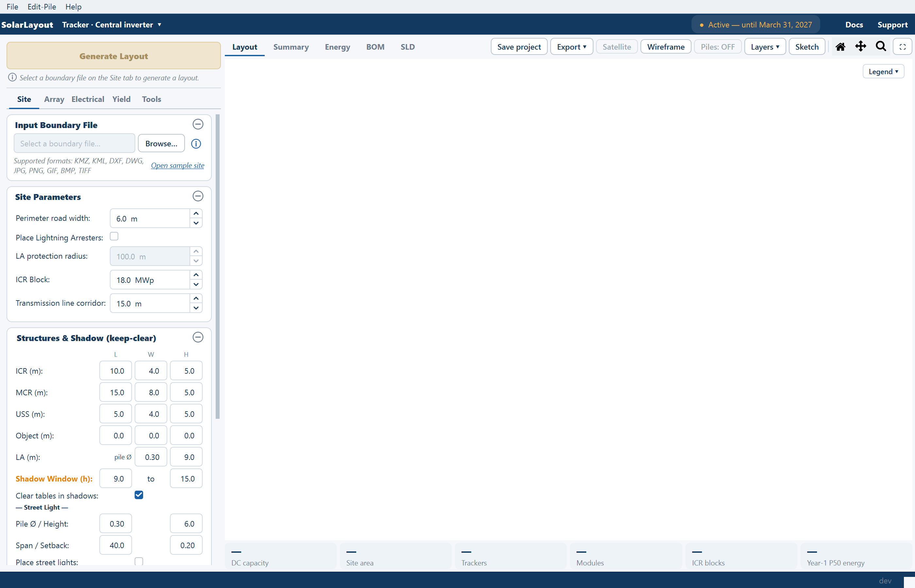Viewport: 915px width, 588px height.
Task: Open the Array panel tab
Action: (54, 99)
